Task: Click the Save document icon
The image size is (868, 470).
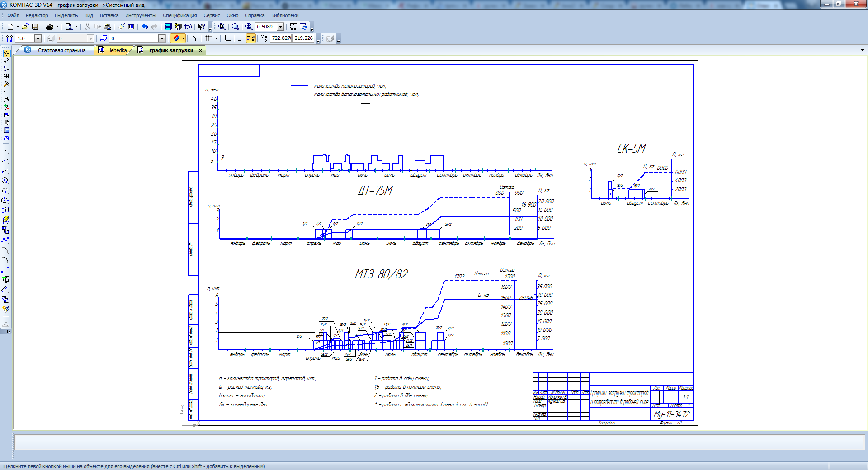Action: pyautogui.click(x=35, y=27)
